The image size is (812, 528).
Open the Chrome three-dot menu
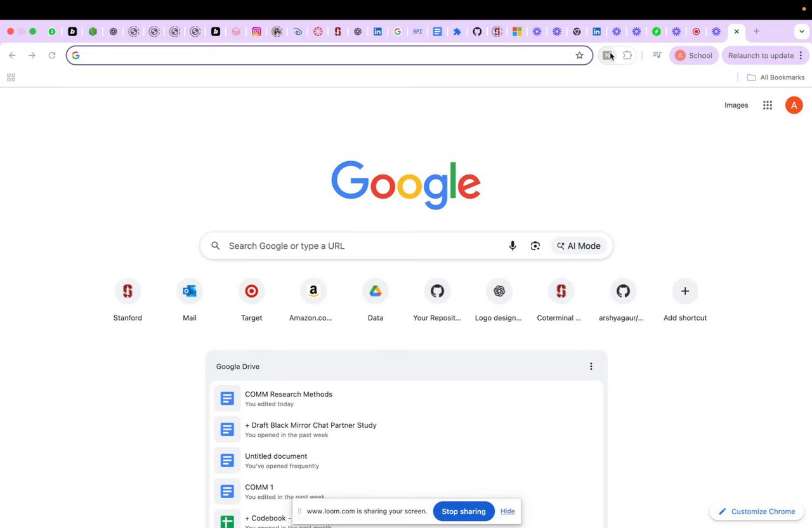[801, 55]
